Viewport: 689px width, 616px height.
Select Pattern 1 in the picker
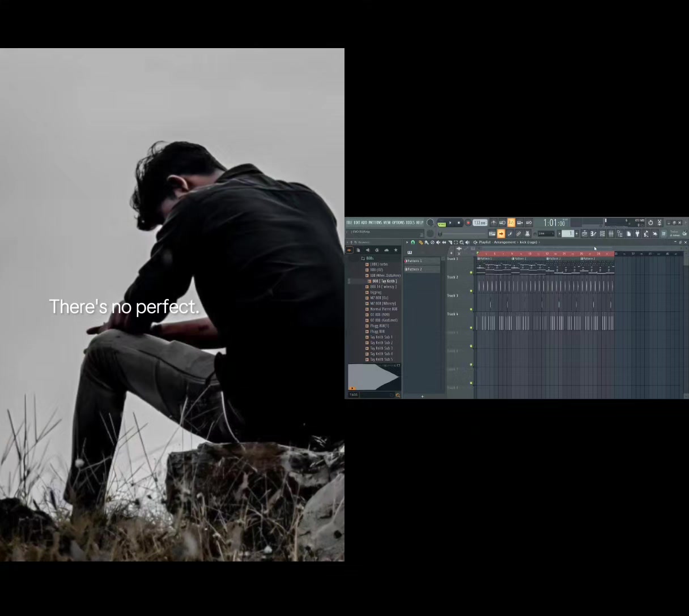[422, 261]
